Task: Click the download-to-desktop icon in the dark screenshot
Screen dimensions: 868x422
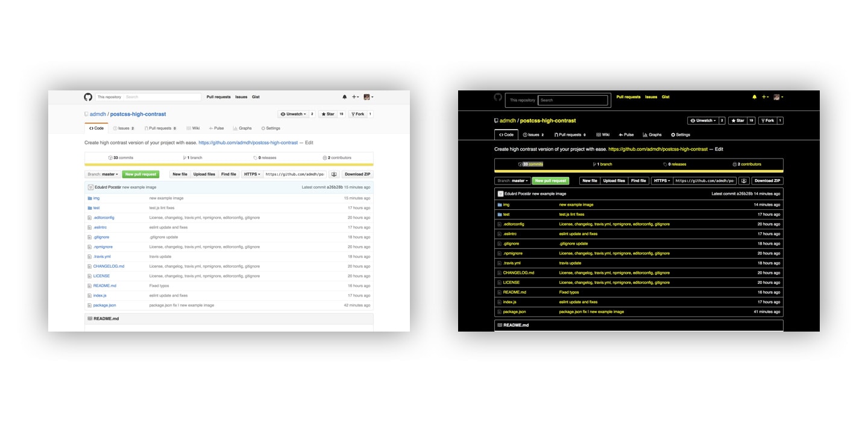Action: click(x=744, y=181)
